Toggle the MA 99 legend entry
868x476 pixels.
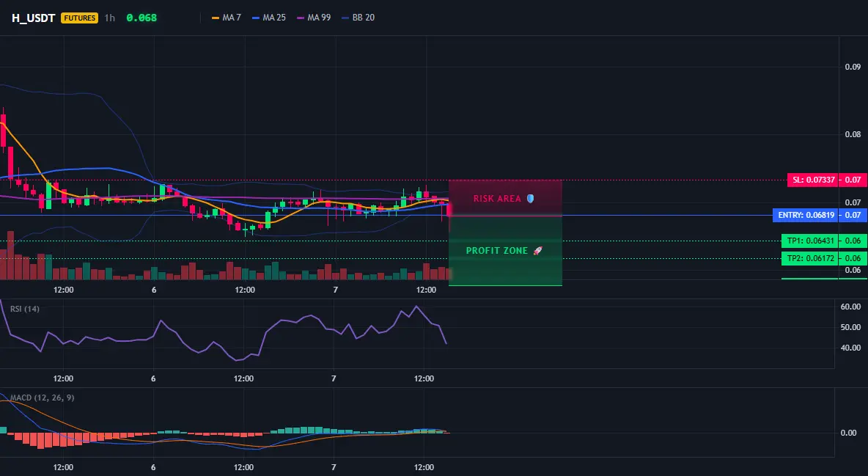coord(314,18)
